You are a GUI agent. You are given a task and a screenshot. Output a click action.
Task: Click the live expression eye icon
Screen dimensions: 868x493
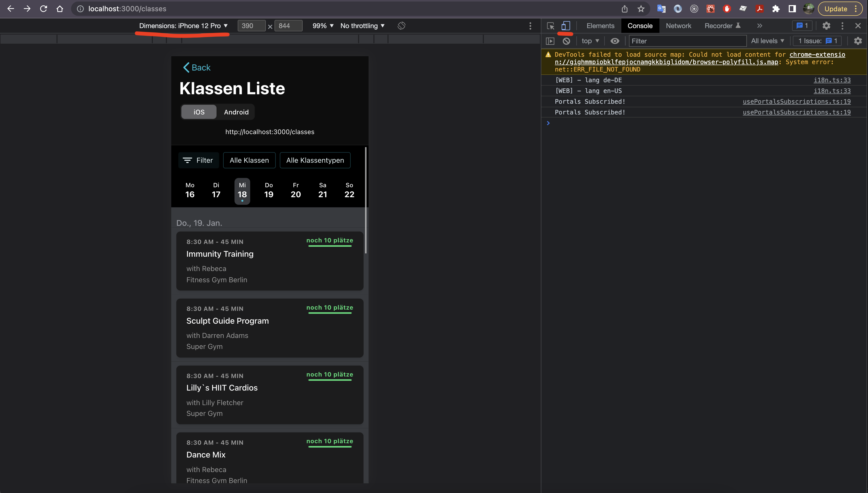[x=615, y=41]
